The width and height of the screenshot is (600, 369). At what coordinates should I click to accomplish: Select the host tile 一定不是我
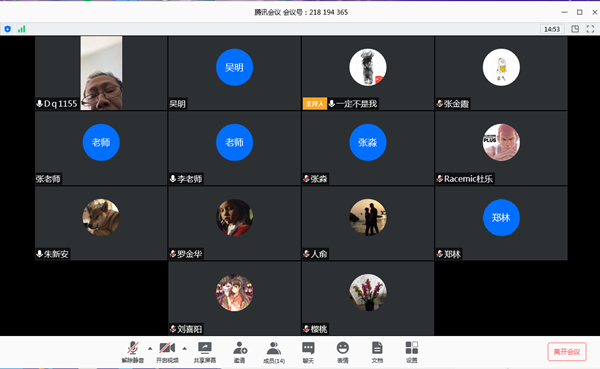368,73
